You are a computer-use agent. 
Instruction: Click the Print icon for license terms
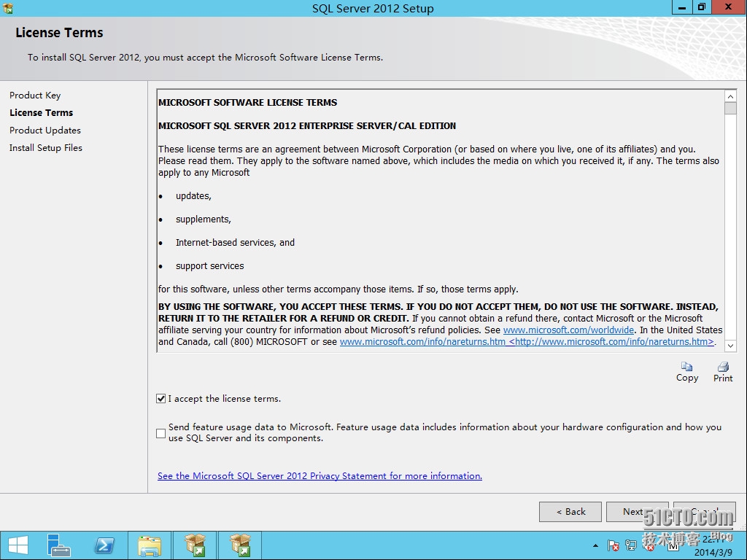click(723, 371)
